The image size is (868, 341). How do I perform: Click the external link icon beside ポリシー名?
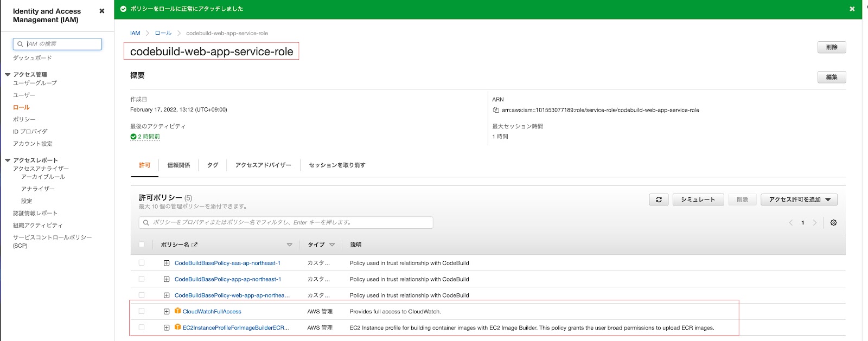(x=195, y=245)
